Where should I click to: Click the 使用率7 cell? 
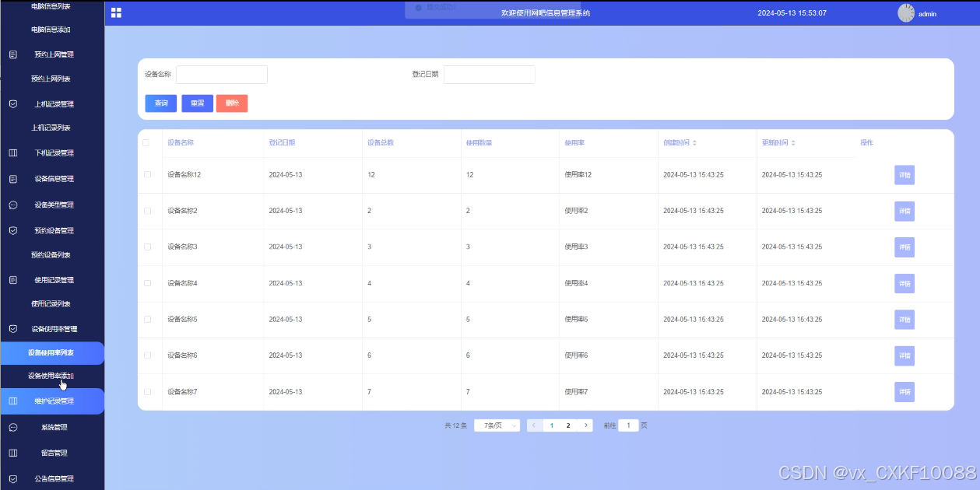pos(576,392)
